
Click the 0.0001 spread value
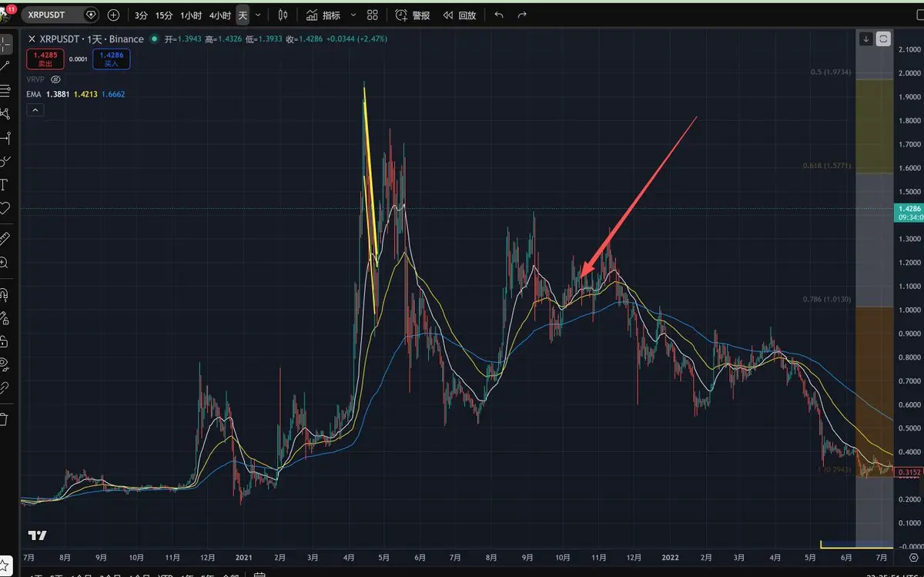tap(78, 59)
